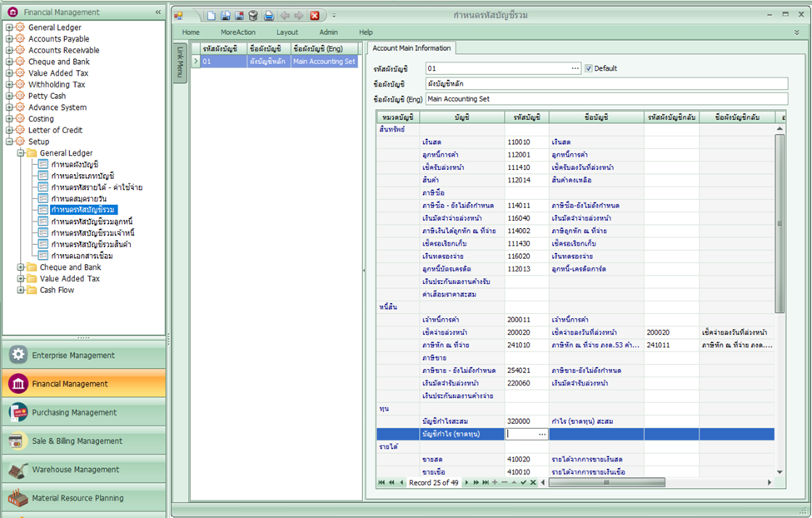The height and width of the screenshot is (518, 812).
Task: Go to the last record in navigator
Action: 485,482
